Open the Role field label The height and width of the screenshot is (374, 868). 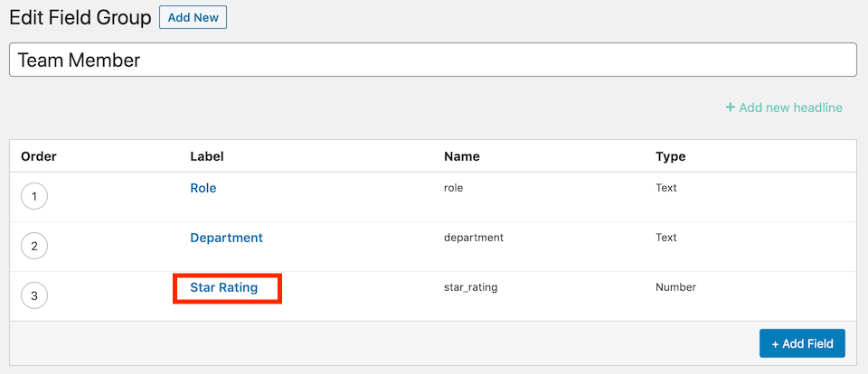(x=203, y=188)
